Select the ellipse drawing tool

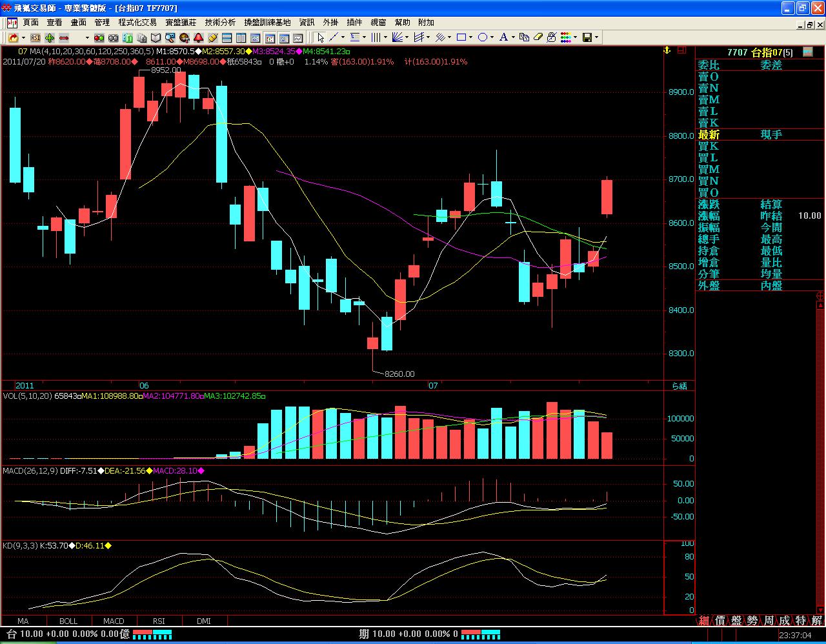(x=483, y=37)
